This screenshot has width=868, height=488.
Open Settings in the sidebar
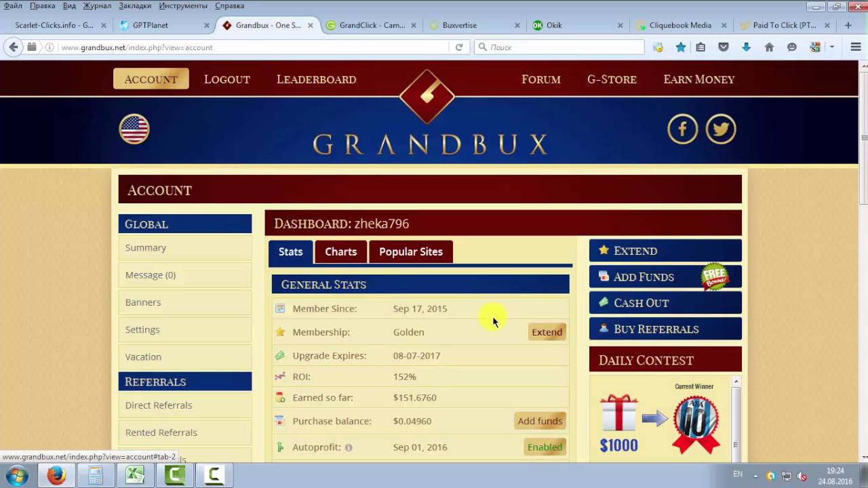pyautogui.click(x=184, y=329)
